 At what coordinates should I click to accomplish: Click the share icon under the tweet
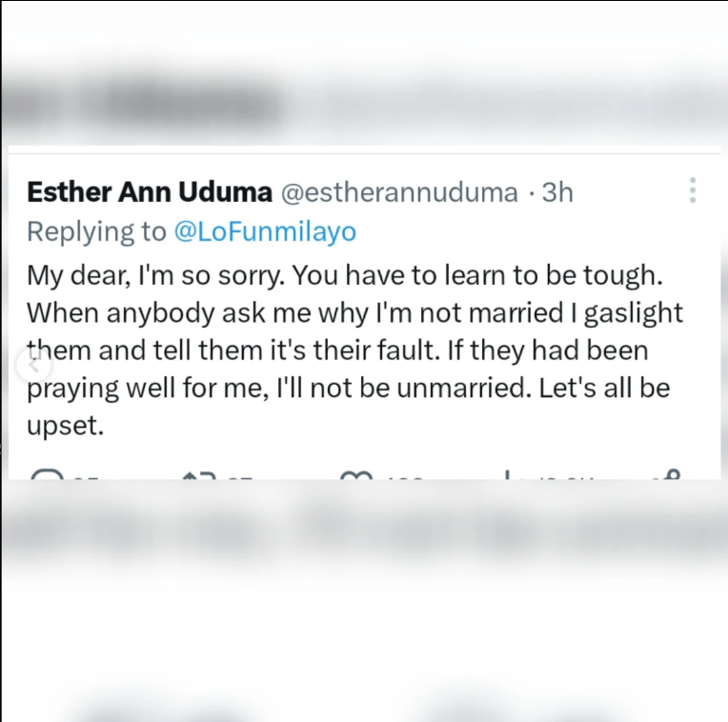669,474
